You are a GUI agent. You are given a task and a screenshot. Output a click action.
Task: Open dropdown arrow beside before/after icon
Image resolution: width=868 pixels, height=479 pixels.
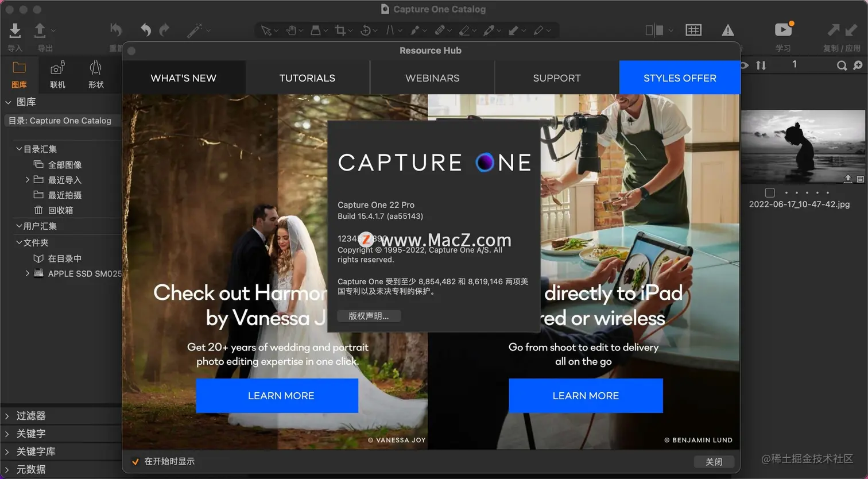pos(670,30)
